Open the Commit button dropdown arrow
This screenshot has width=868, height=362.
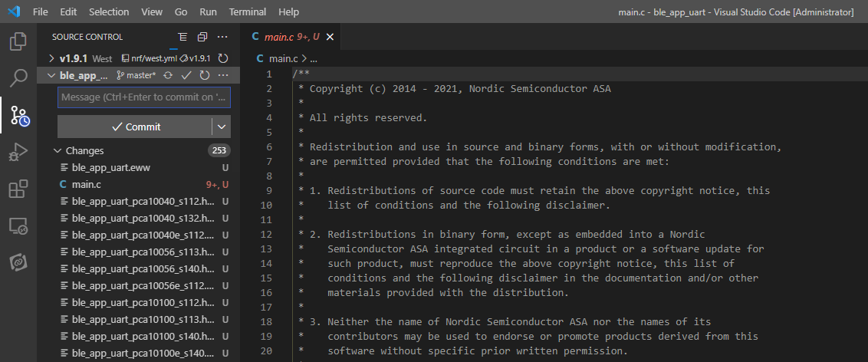click(222, 127)
